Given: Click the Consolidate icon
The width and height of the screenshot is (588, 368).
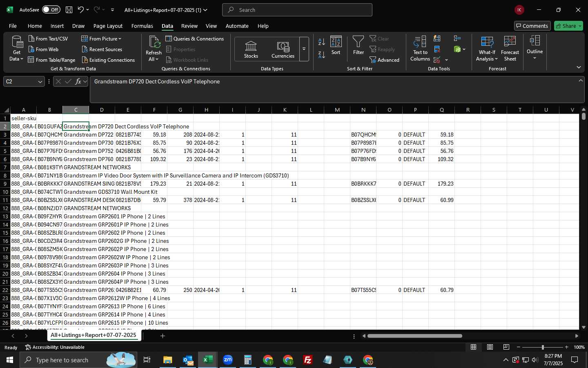Looking at the screenshot, I should pyautogui.click(x=457, y=38).
